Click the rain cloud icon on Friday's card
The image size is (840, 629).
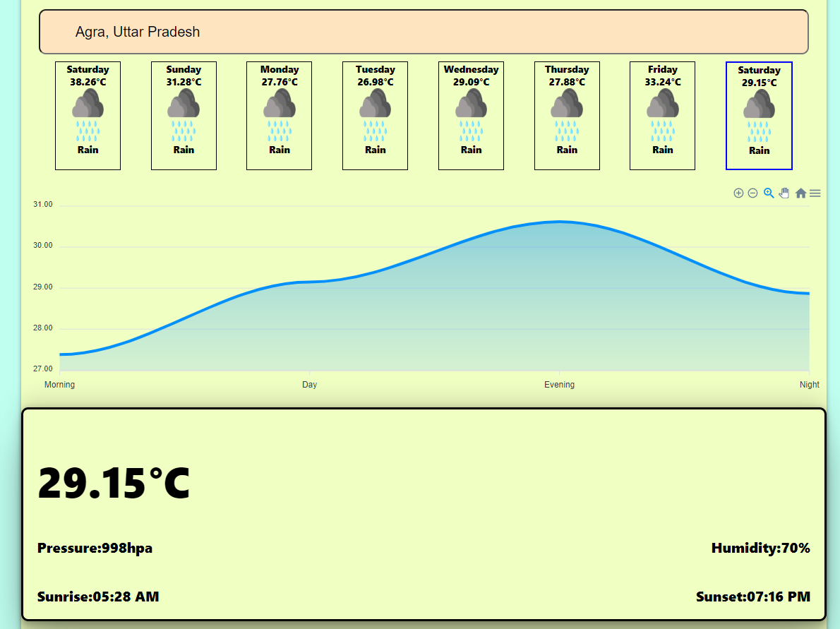point(662,113)
